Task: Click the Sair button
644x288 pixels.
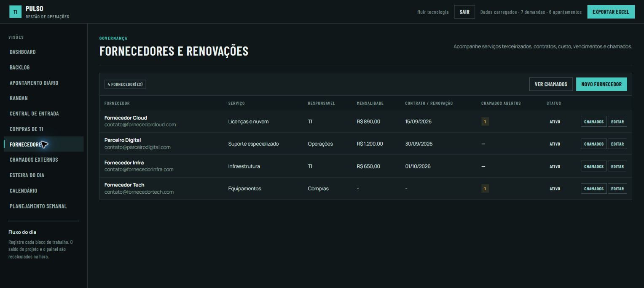Action: click(x=464, y=12)
